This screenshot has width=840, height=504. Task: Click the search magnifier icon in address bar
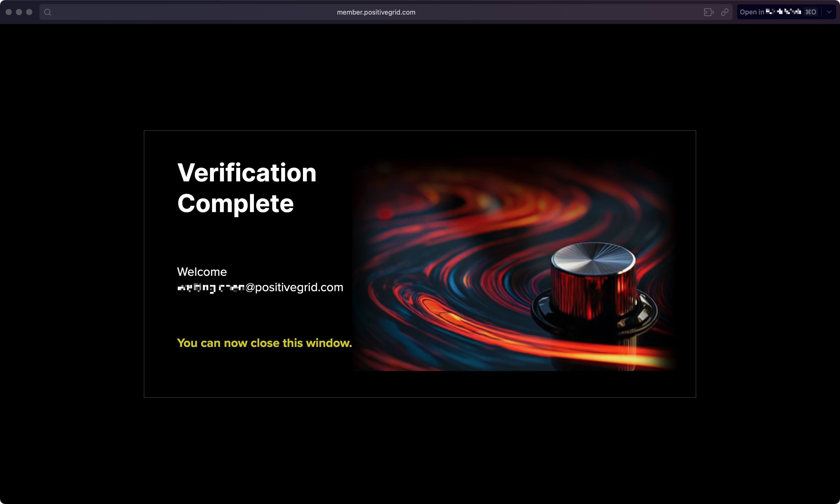click(48, 12)
